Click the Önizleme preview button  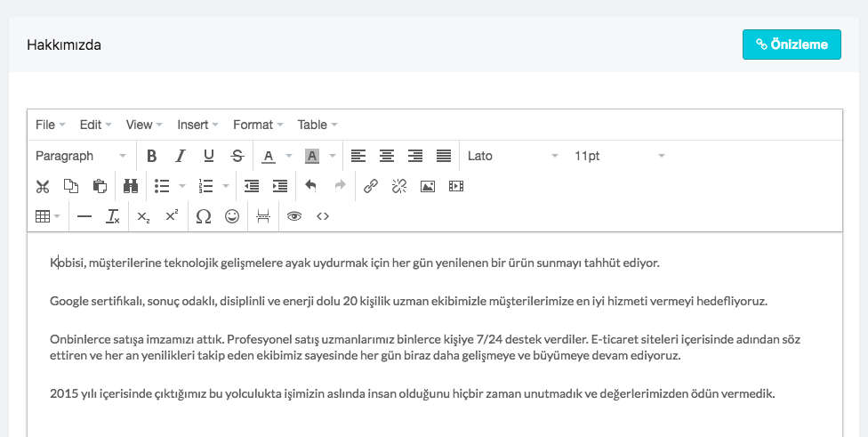[792, 45]
